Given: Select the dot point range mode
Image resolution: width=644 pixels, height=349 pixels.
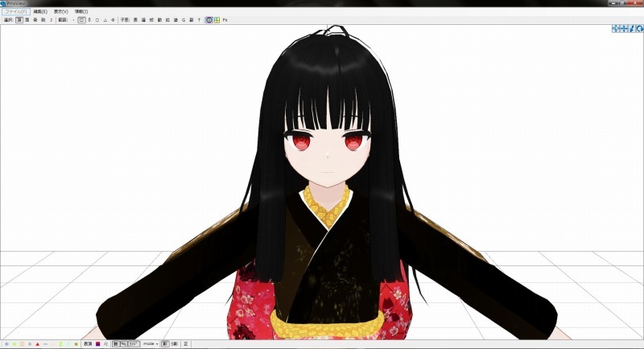Looking at the screenshot, I should pos(73,19).
